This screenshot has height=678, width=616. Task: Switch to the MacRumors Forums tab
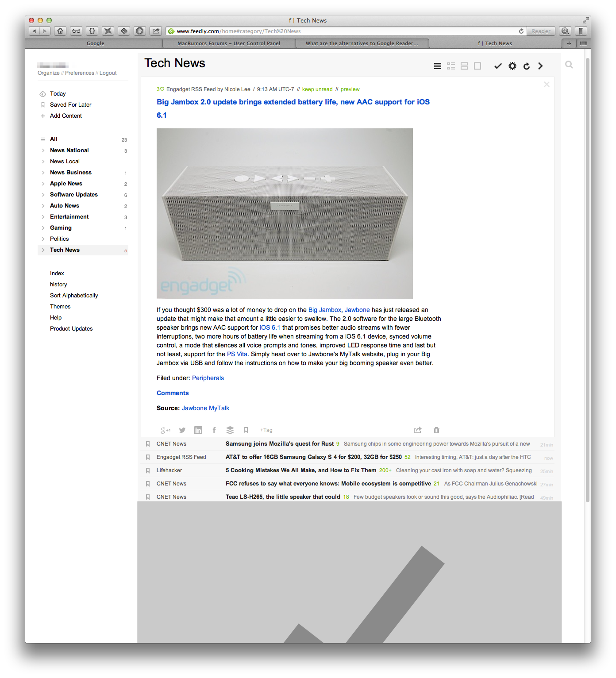(x=229, y=43)
